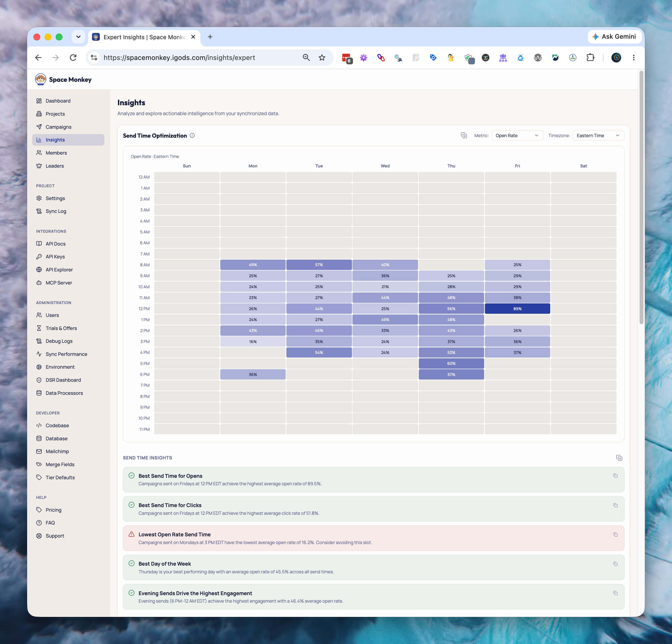This screenshot has height=644, width=672.
Task: Click the DSR Dashboard shield icon
Action: pyautogui.click(x=39, y=380)
